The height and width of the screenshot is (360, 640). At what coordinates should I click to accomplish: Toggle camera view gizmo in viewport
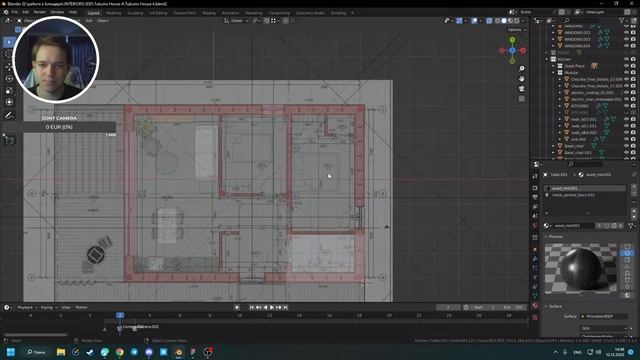(x=522, y=89)
